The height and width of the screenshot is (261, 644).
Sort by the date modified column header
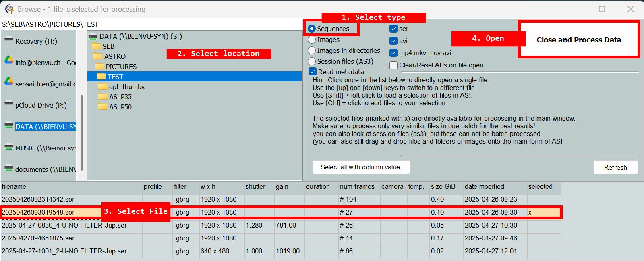pos(484,186)
